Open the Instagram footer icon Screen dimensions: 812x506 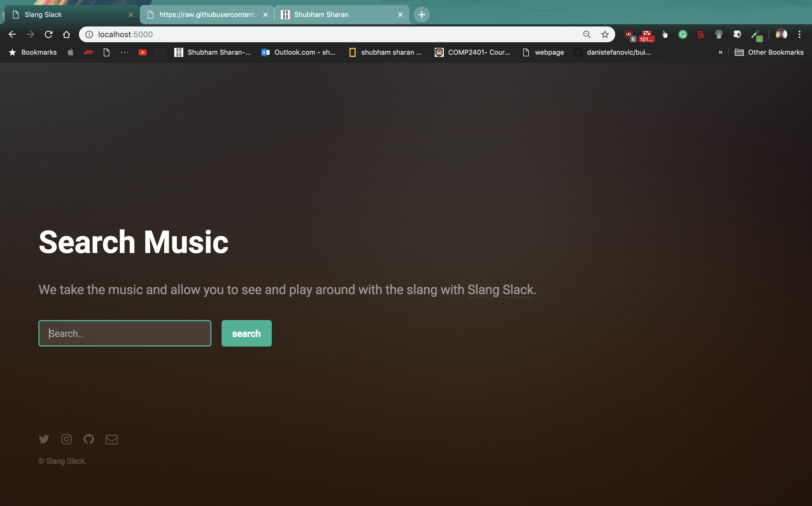[x=67, y=439]
